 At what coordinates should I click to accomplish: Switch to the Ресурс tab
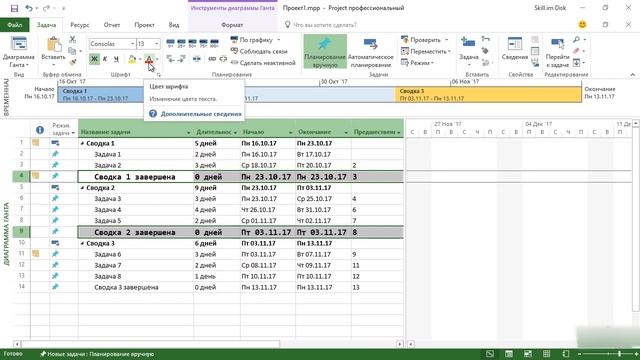[x=80, y=25]
